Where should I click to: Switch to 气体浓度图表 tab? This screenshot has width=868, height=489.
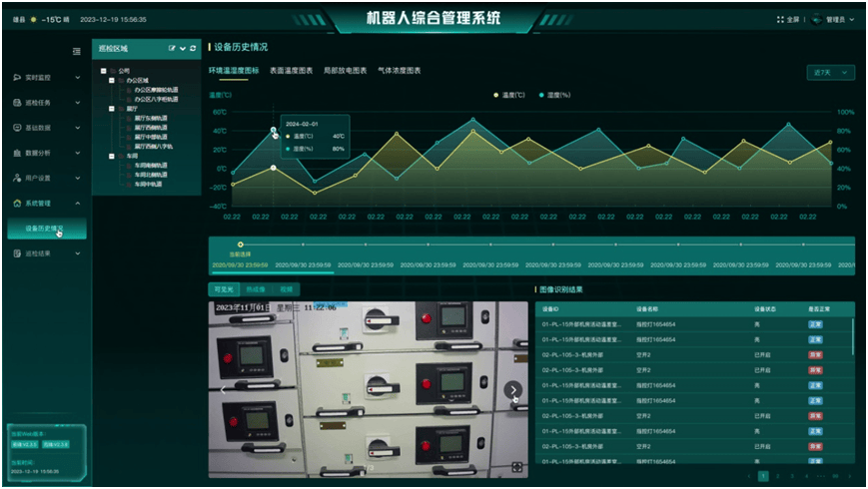399,71
